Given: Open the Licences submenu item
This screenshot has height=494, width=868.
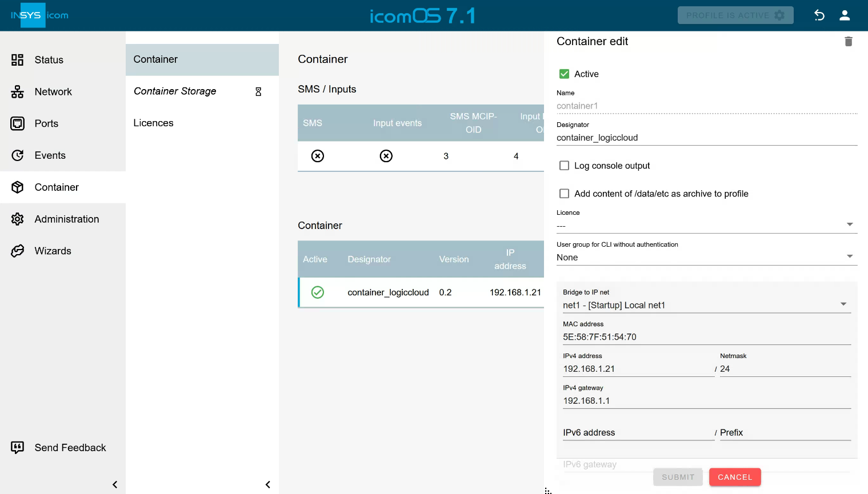Looking at the screenshot, I should tap(153, 123).
